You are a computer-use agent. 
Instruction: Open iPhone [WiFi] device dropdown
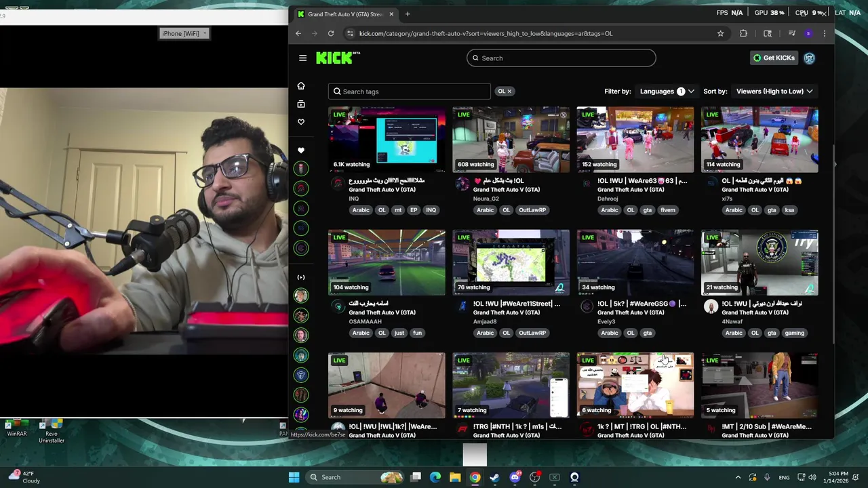click(x=184, y=33)
